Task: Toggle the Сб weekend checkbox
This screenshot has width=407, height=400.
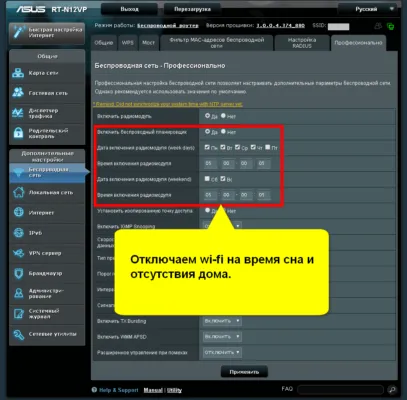Action: pos(207,179)
